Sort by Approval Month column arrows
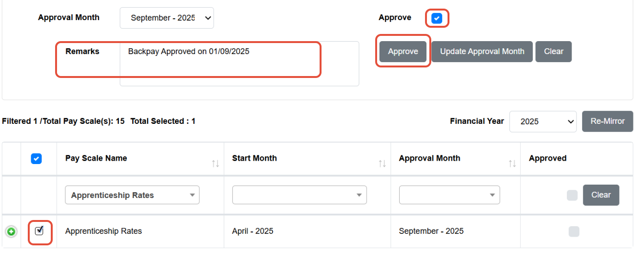 click(x=512, y=164)
